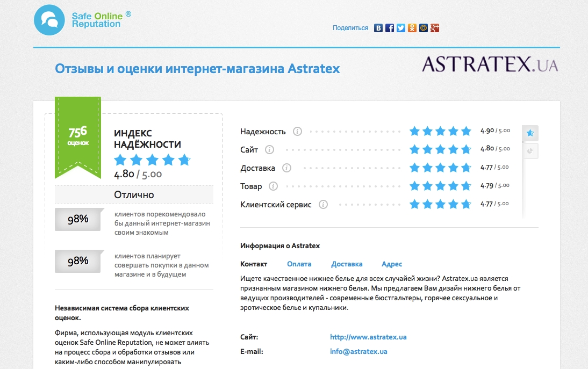Viewport: 588px width, 369px height.
Task: Click the Информация о Astratex heading
Action: (279, 246)
